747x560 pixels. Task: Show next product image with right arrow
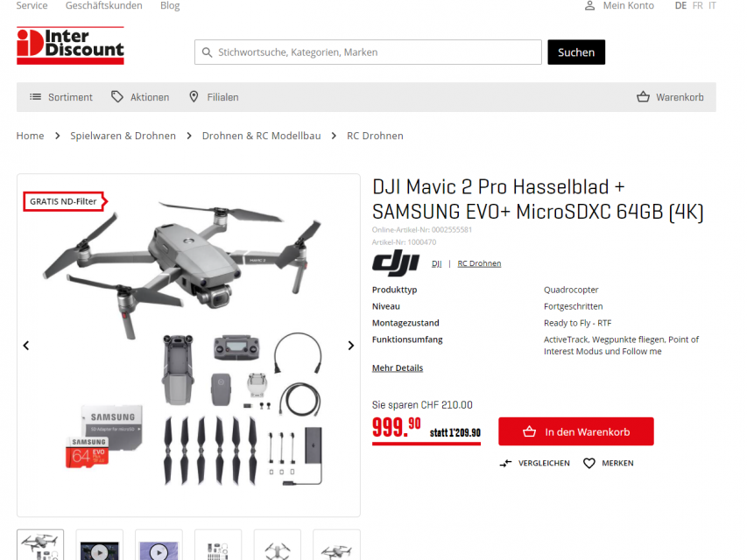click(x=350, y=346)
